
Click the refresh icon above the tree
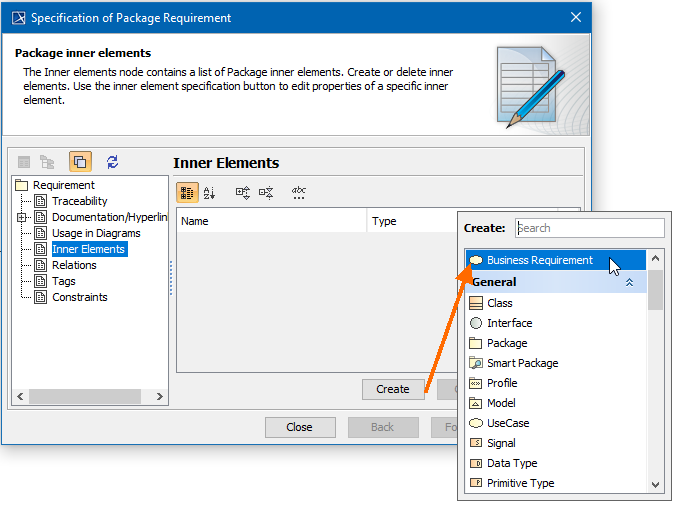(x=112, y=162)
